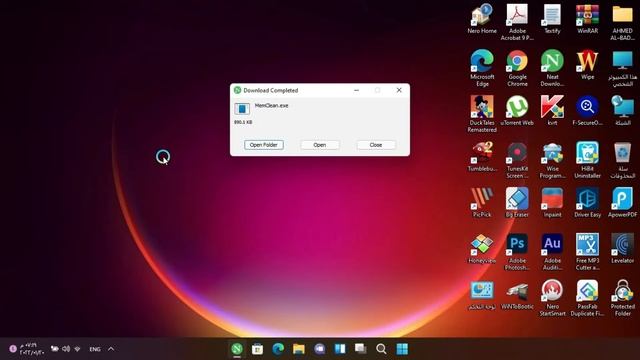Click the speaker volume tray icon
The height and width of the screenshot is (360, 640).
(66, 349)
